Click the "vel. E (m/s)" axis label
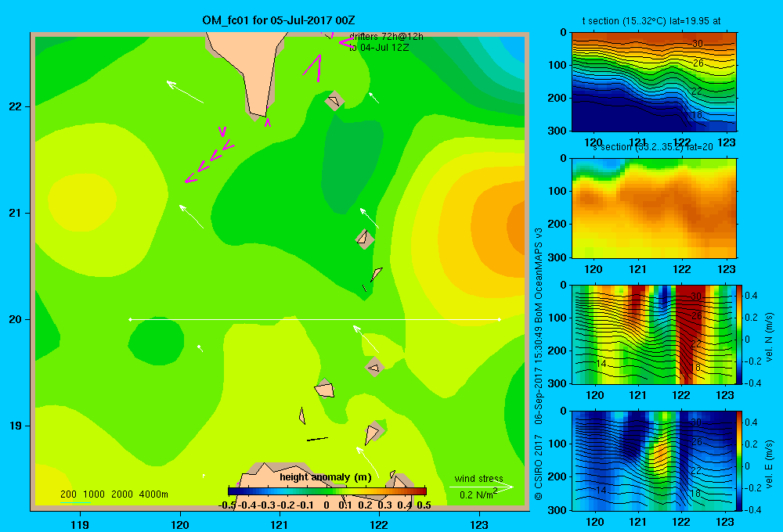The width and height of the screenshot is (783, 532). click(x=770, y=464)
